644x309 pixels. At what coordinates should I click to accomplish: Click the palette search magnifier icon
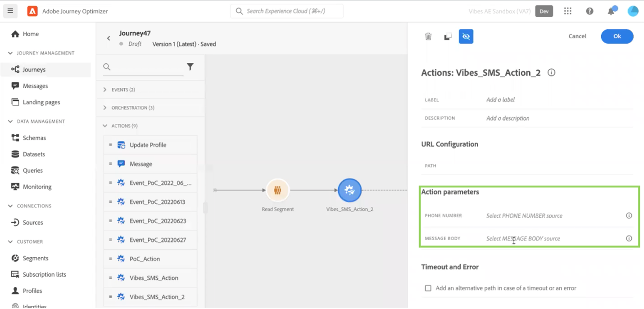tap(107, 67)
